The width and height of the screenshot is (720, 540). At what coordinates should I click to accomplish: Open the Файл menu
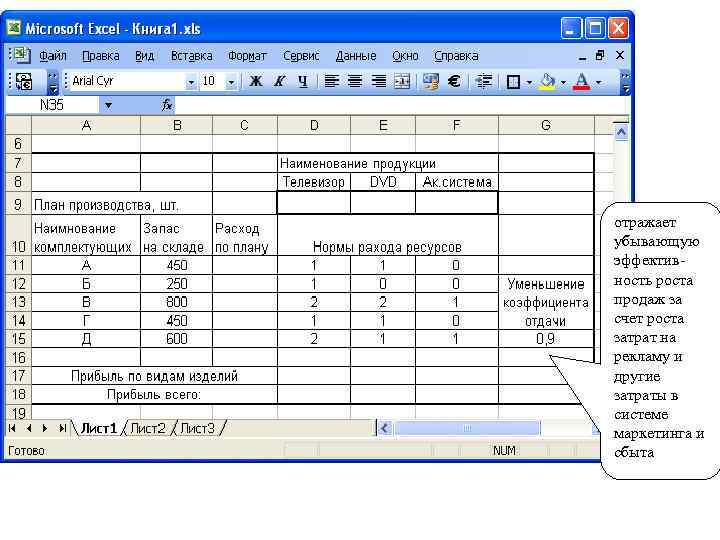point(52,56)
